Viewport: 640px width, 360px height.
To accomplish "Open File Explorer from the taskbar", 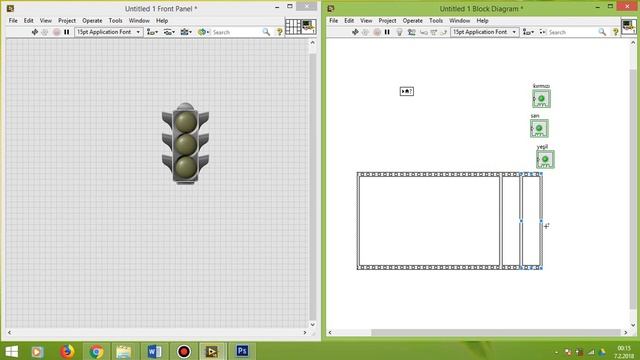I will [124, 351].
